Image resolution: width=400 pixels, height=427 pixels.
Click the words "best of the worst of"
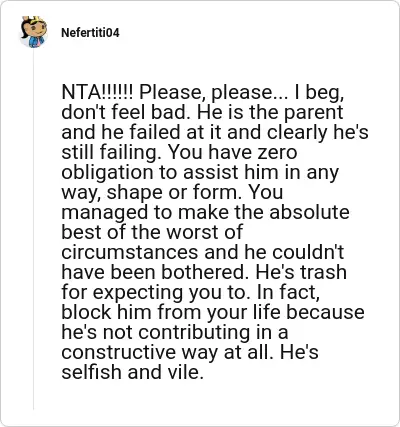[152, 232]
